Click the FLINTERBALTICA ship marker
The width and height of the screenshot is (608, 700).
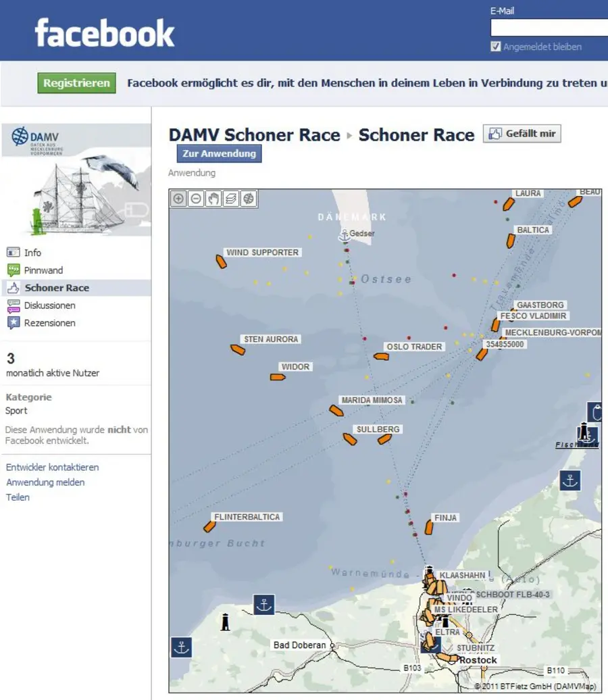(209, 526)
